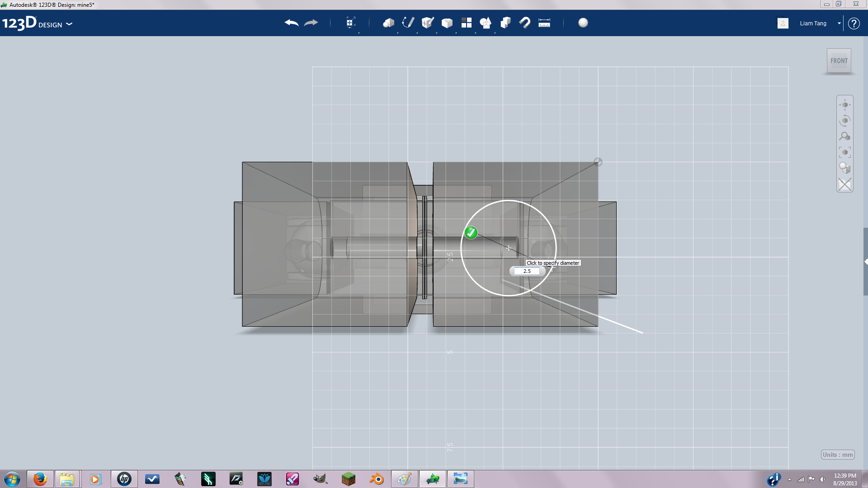The image size is (868, 488).
Task: Open Blender from the taskbar
Action: [377, 479]
